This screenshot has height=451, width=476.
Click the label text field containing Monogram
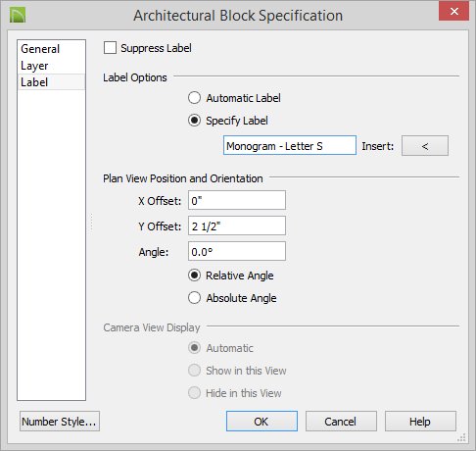tap(290, 145)
